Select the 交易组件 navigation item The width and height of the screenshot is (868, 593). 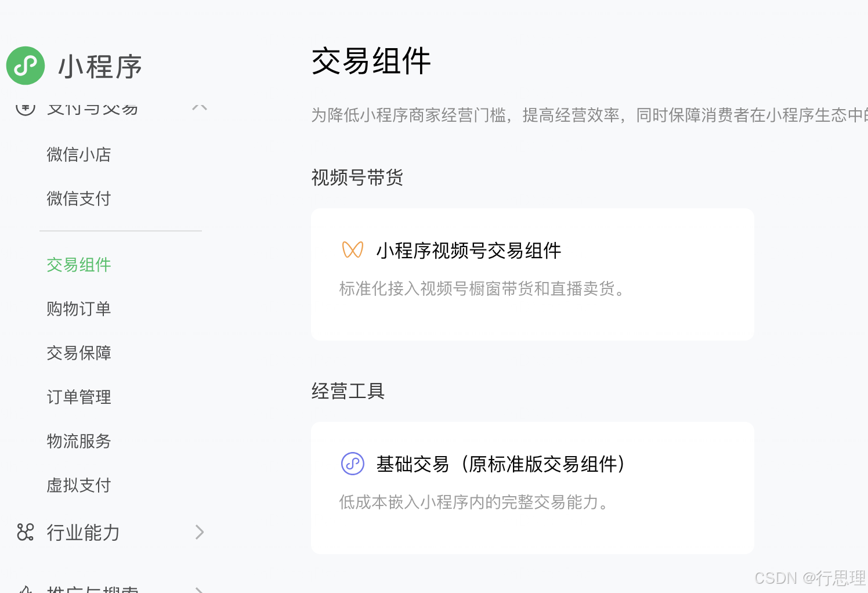(x=78, y=265)
